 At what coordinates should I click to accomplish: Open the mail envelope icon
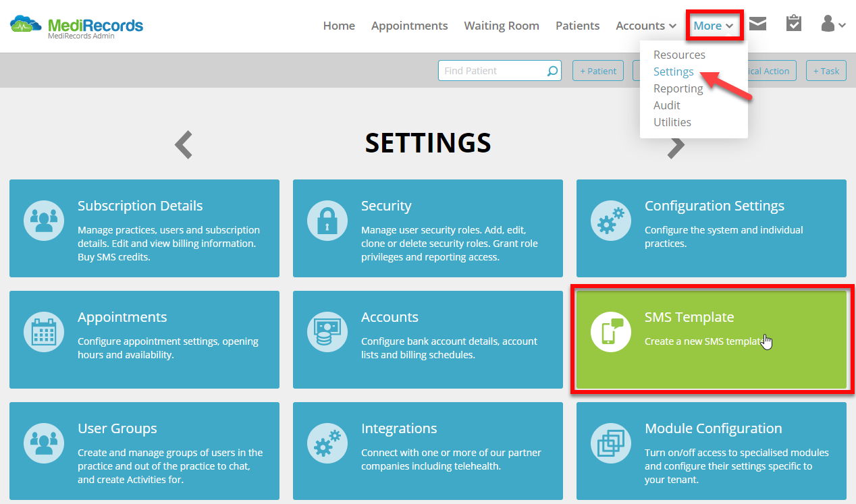pos(757,24)
